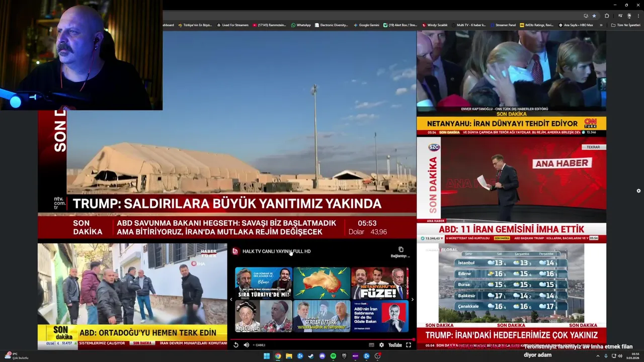Replay the Halk TV stream with the replay icon
Screen dimensions: 644x362
tap(236, 345)
